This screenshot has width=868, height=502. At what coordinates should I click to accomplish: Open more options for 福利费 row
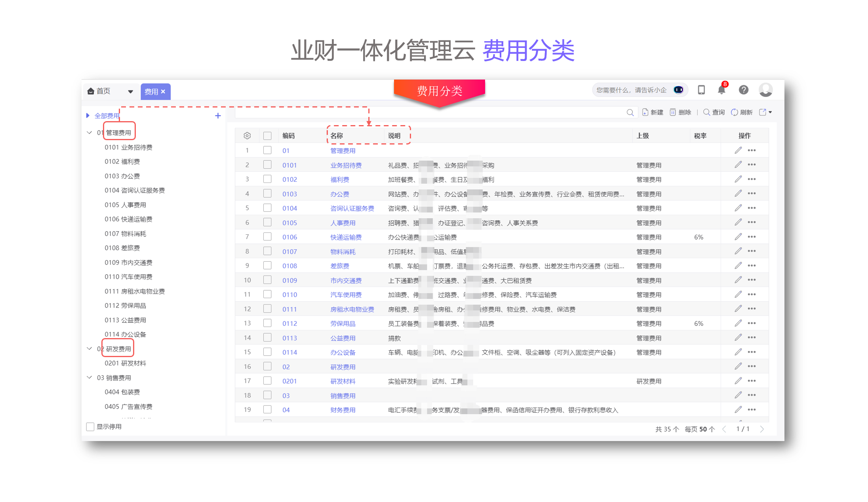pos(752,179)
